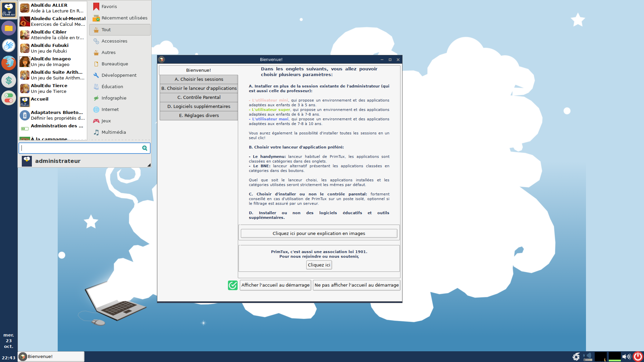Click the 'Cliquez ici' association button

[x=319, y=265]
